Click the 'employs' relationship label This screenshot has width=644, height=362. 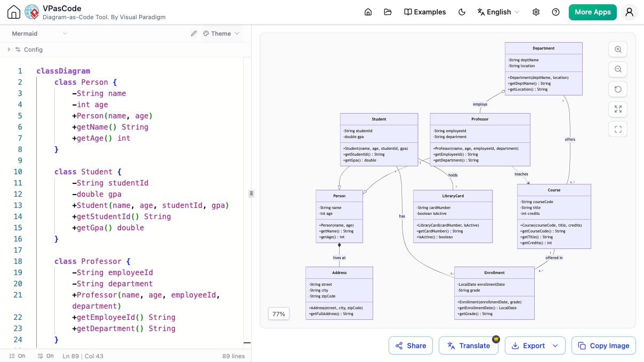pyautogui.click(x=480, y=104)
